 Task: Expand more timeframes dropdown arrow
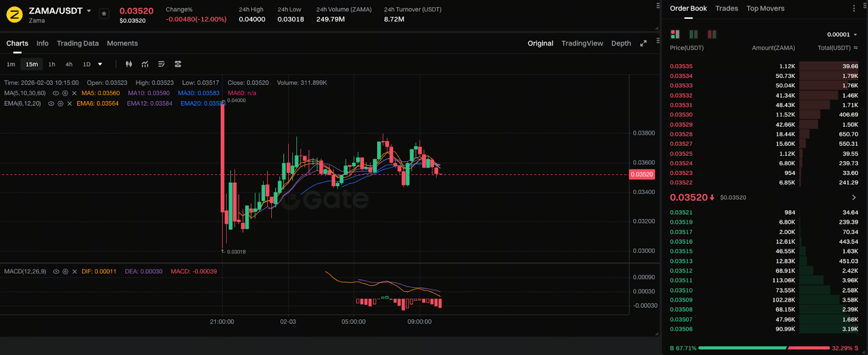(x=100, y=64)
